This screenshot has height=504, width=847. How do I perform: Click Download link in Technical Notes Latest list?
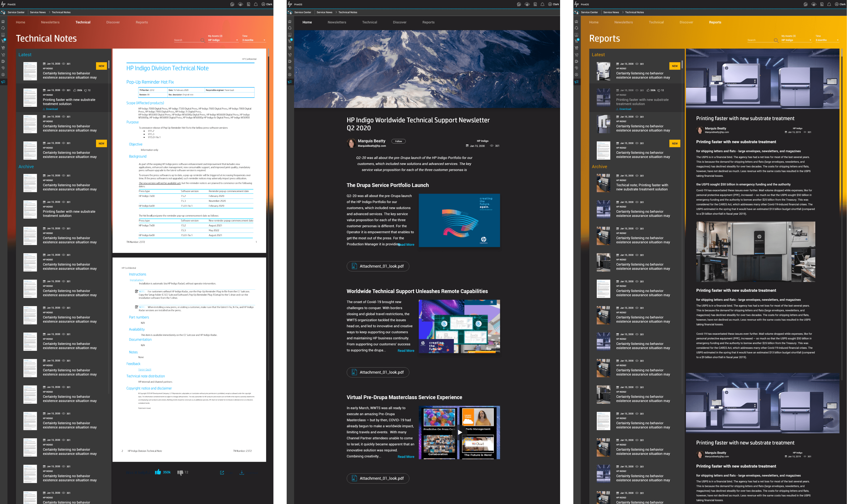click(x=50, y=109)
